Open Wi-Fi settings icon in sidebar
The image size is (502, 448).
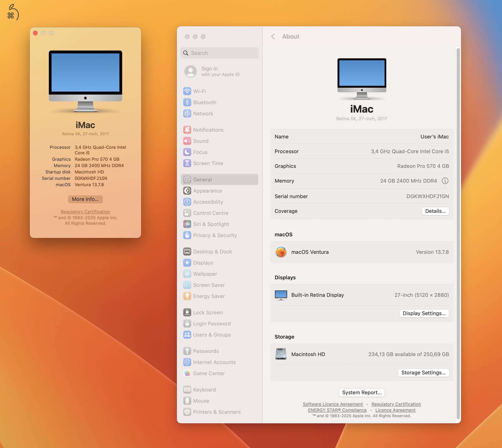click(187, 91)
